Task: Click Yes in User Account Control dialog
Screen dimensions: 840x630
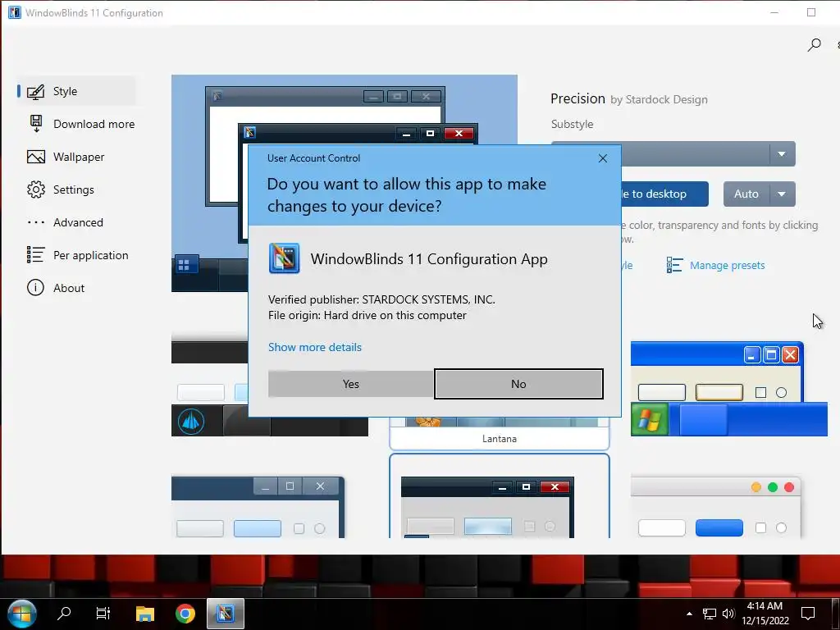Action: [350, 384]
